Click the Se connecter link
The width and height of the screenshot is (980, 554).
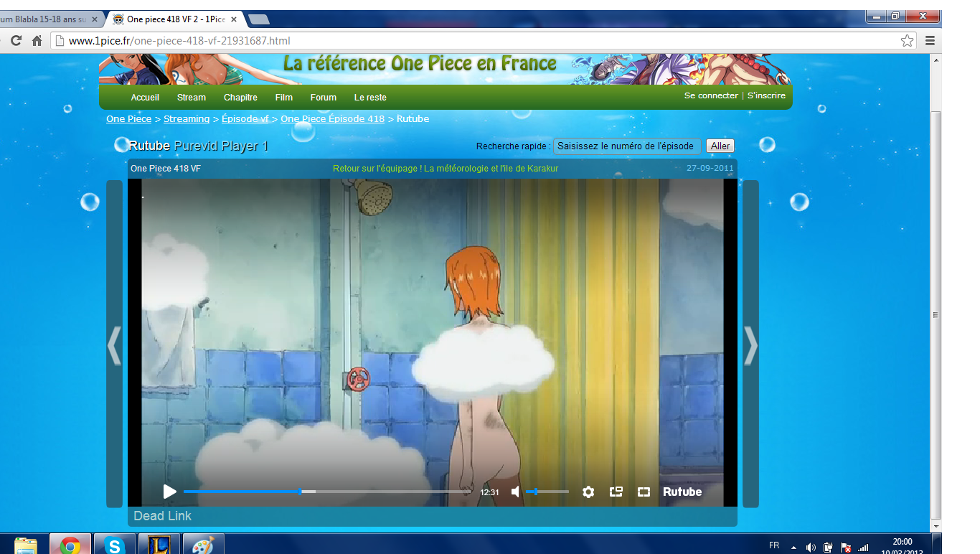[x=711, y=95]
